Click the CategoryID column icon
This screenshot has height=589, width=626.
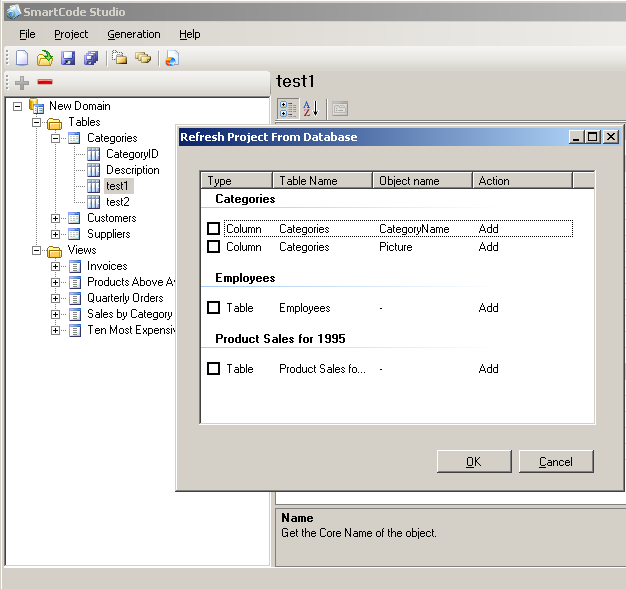coord(93,154)
